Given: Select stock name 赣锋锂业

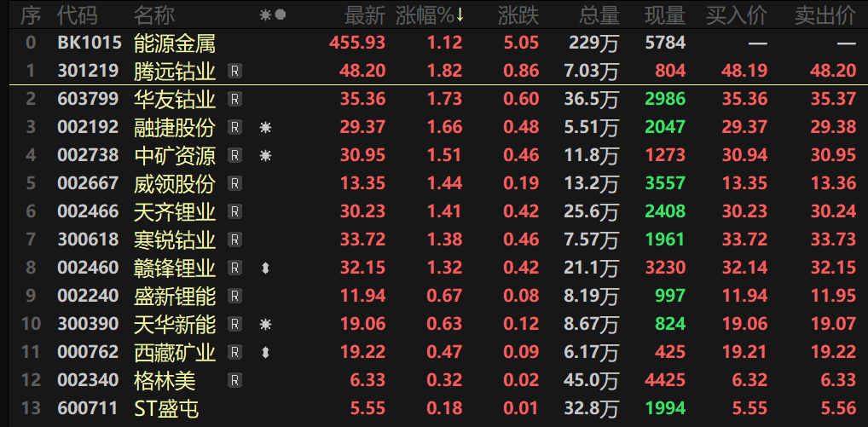Looking at the screenshot, I should coord(175,268).
